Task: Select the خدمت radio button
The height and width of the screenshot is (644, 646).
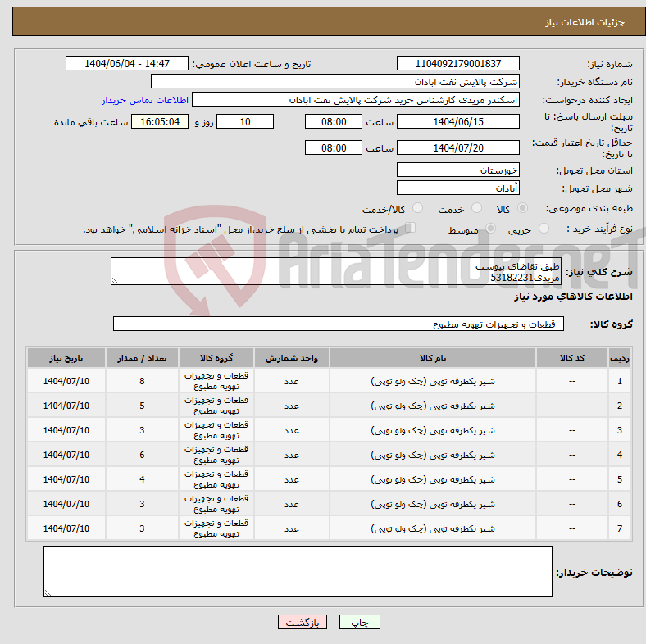Action: [x=476, y=208]
